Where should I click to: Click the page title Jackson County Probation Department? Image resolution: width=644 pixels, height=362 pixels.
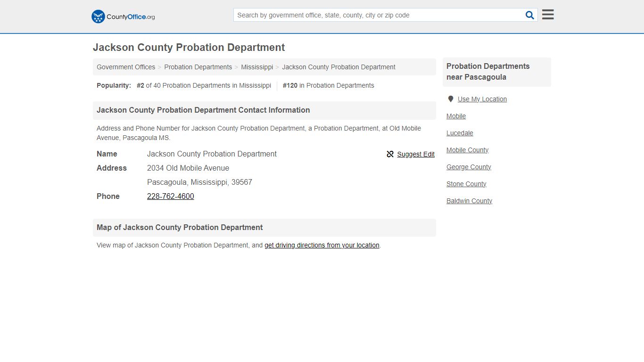[x=189, y=48]
